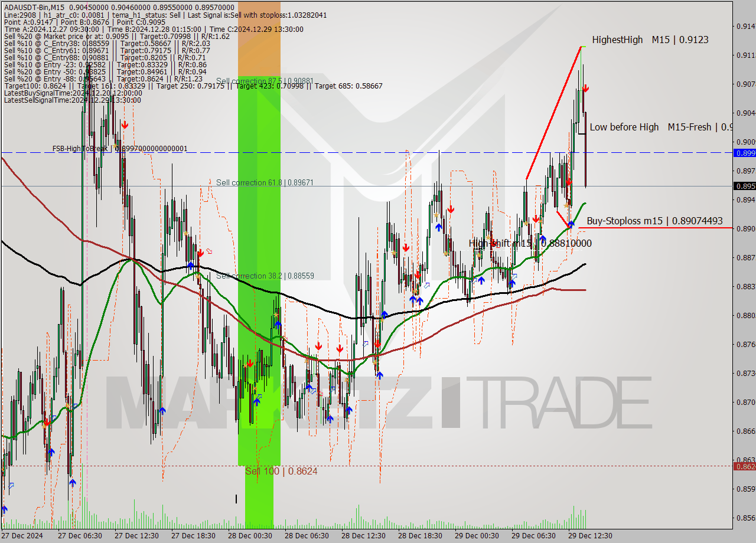This screenshot has height=543, width=756.
Task: Click the 0.914 price scale label
Action: click(745, 26)
